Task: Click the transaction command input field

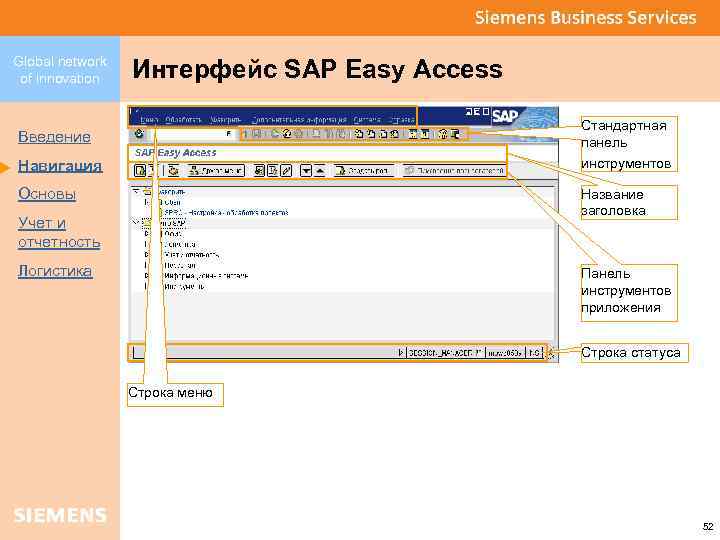Action: pyautogui.click(x=191, y=134)
